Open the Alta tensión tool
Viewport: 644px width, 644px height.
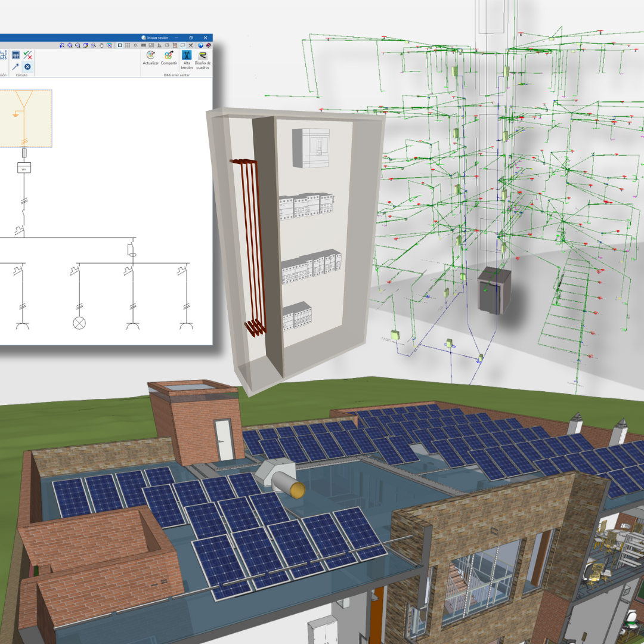tap(187, 55)
